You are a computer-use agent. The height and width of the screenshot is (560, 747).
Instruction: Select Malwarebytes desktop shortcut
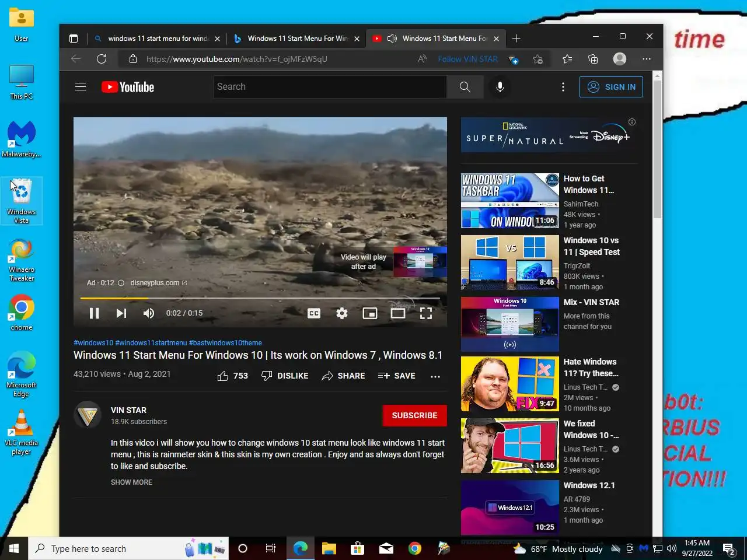(22, 139)
